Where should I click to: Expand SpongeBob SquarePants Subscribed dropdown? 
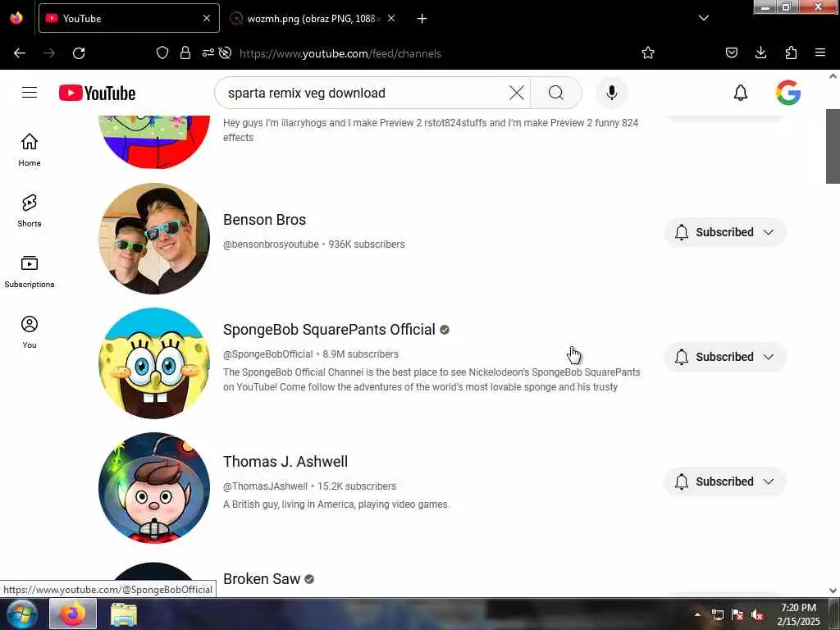[x=725, y=357]
